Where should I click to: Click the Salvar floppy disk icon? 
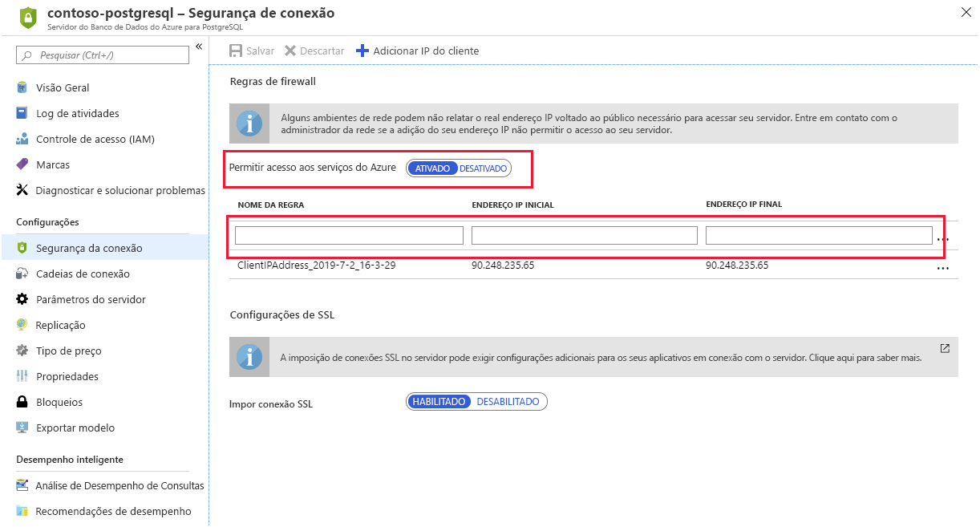point(236,51)
